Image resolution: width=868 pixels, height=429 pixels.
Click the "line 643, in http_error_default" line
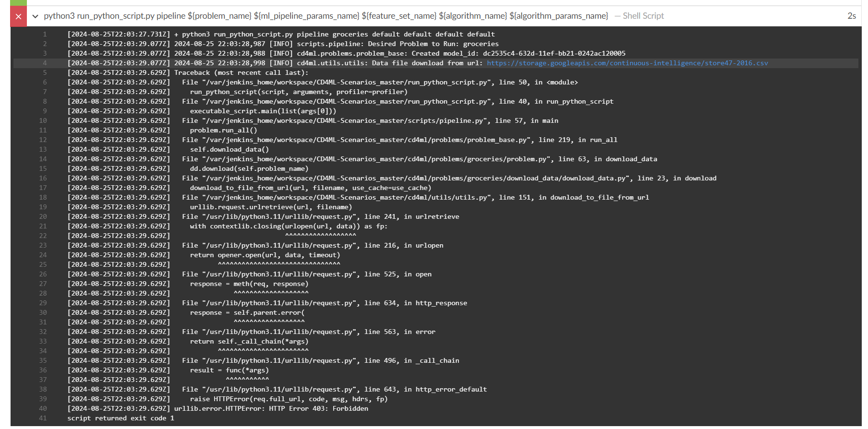tap(334, 390)
